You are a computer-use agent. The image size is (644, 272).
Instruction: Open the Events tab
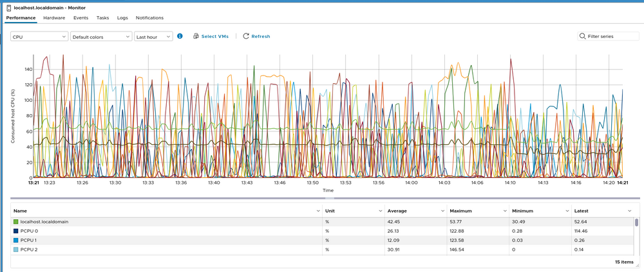80,18
